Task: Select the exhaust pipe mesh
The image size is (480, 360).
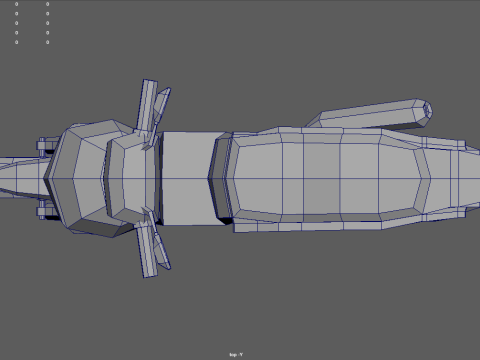Action: 370,114
